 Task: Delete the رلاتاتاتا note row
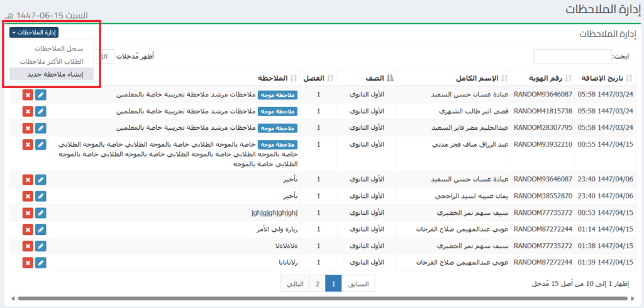(x=28, y=262)
